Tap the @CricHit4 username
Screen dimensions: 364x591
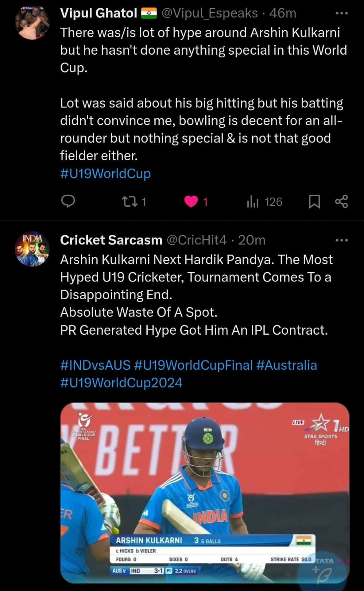[x=196, y=240]
